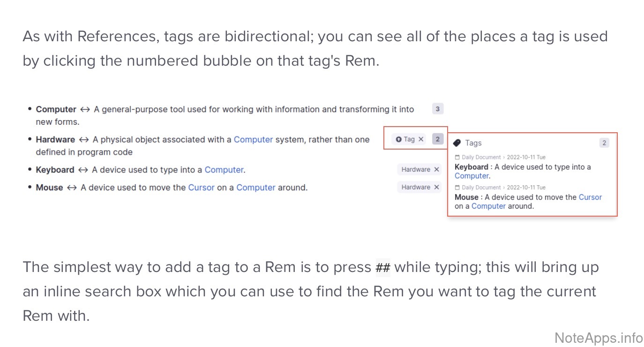The height and width of the screenshot is (347, 644).
Task: Select the Hardware tag chip on Mouse
Action: (x=416, y=187)
